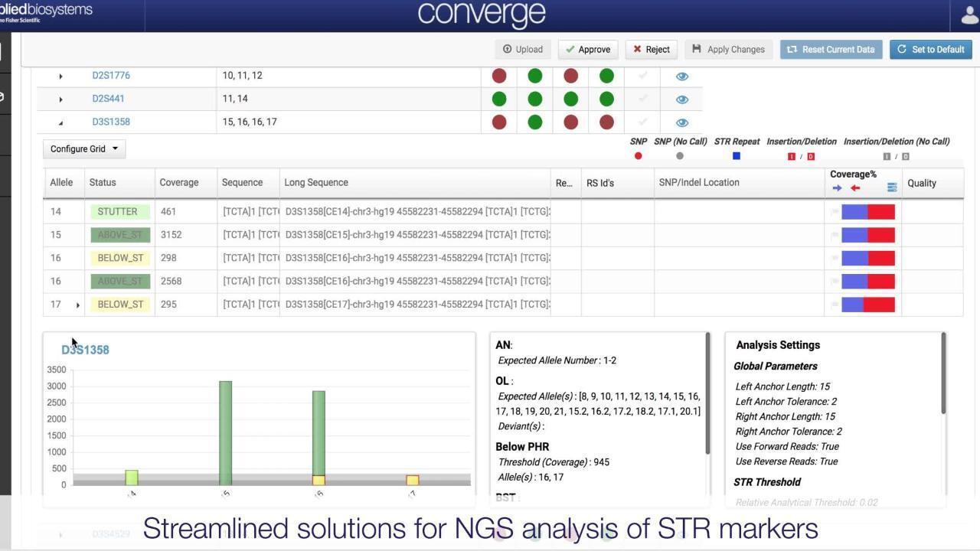Collapse the D3S1358 marker row
The height and width of the screenshot is (551, 980).
click(x=60, y=122)
